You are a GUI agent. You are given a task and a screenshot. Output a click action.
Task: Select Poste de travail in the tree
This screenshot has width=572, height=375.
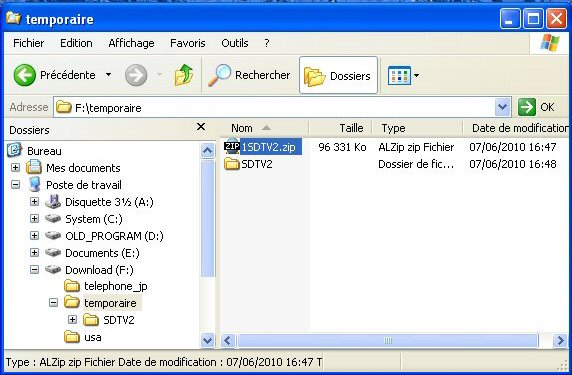click(x=84, y=185)
